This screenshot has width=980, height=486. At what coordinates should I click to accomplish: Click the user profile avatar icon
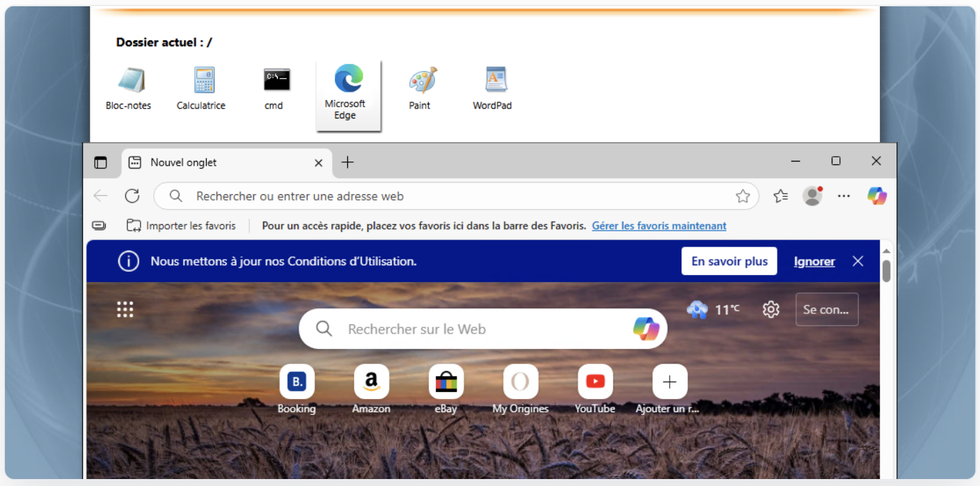[x=812, y=196]
